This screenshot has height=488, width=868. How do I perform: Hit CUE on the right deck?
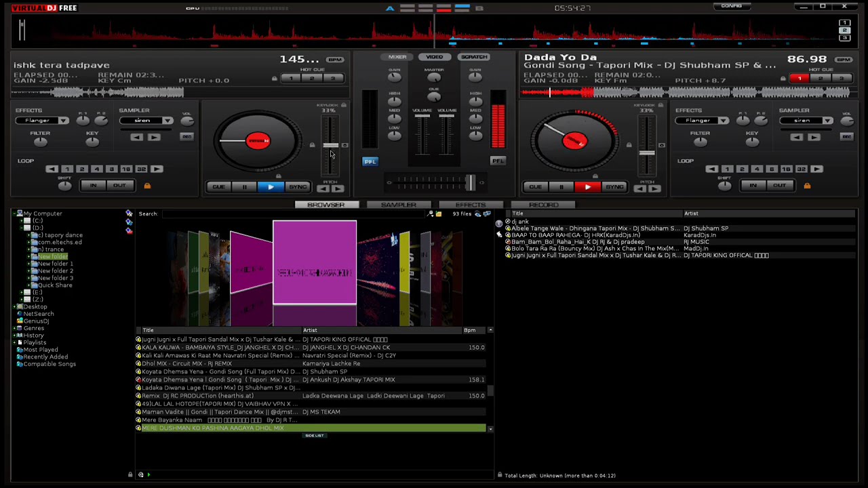tap(536, 187)
